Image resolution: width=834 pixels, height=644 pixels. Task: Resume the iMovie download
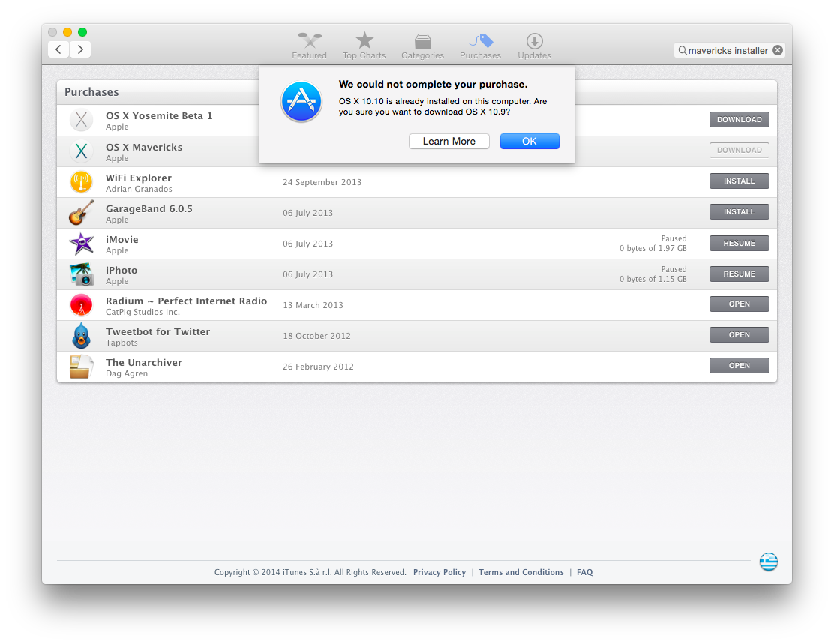tap(739, 244)
